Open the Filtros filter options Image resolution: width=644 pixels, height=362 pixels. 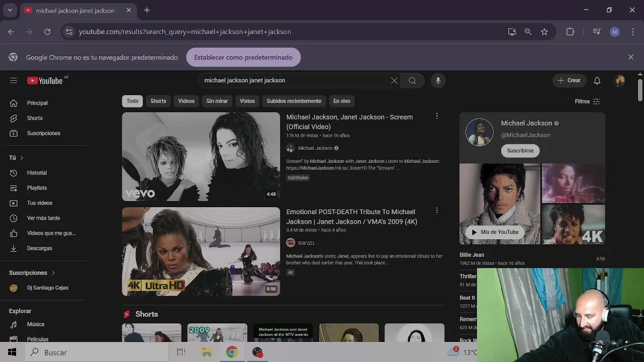click(x=588, y=102)
